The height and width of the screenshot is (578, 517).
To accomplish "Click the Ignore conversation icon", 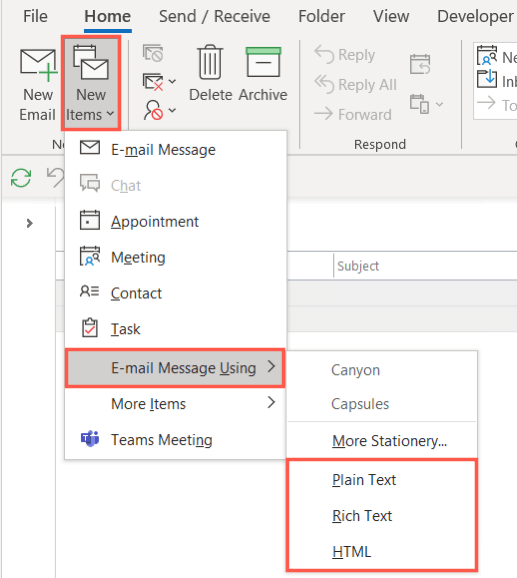I will pos(153,53).
